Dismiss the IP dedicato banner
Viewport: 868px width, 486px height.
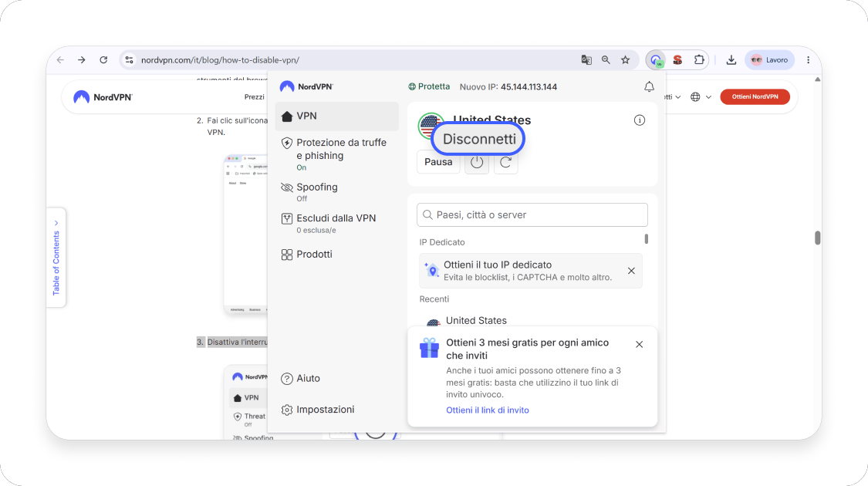pos(631,272)
